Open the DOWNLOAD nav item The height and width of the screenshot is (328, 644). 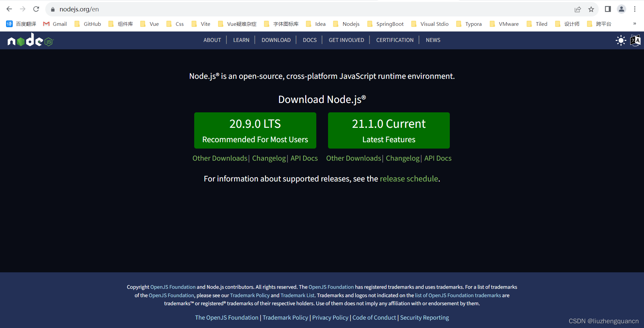click(276, 40)
